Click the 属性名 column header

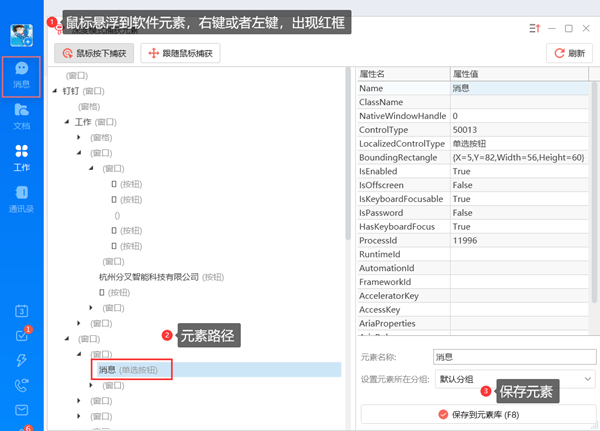(x=404, y=74)
